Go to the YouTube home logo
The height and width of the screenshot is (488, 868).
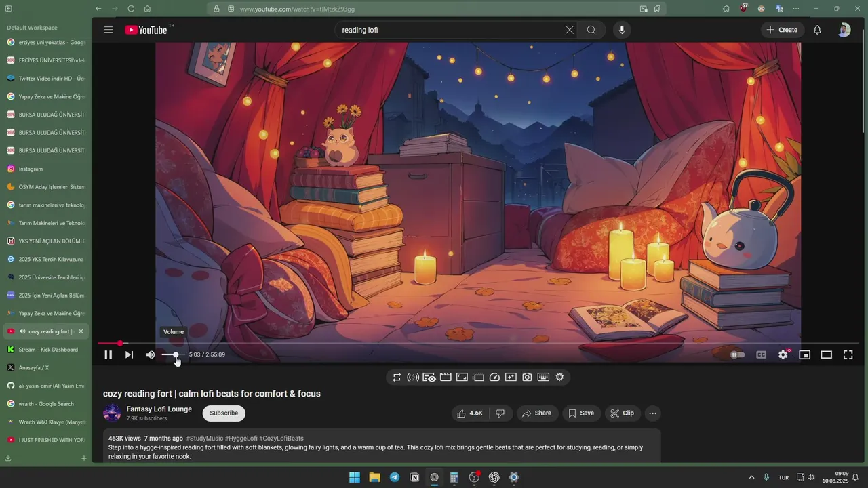click(x=146, y=30)
